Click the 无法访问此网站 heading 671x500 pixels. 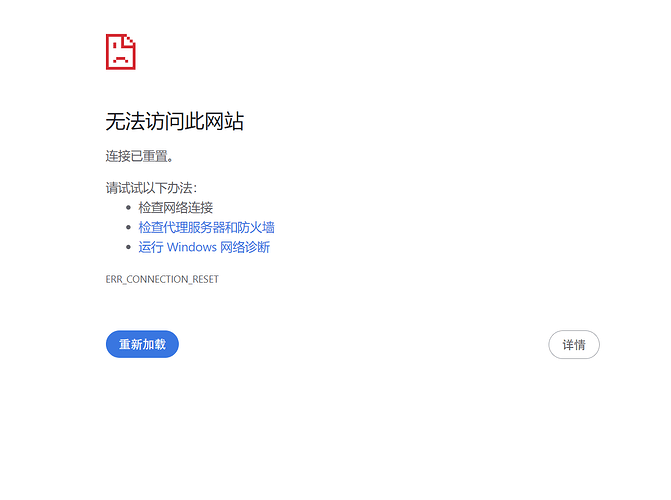pyautogui.click(x=175, y=122)
